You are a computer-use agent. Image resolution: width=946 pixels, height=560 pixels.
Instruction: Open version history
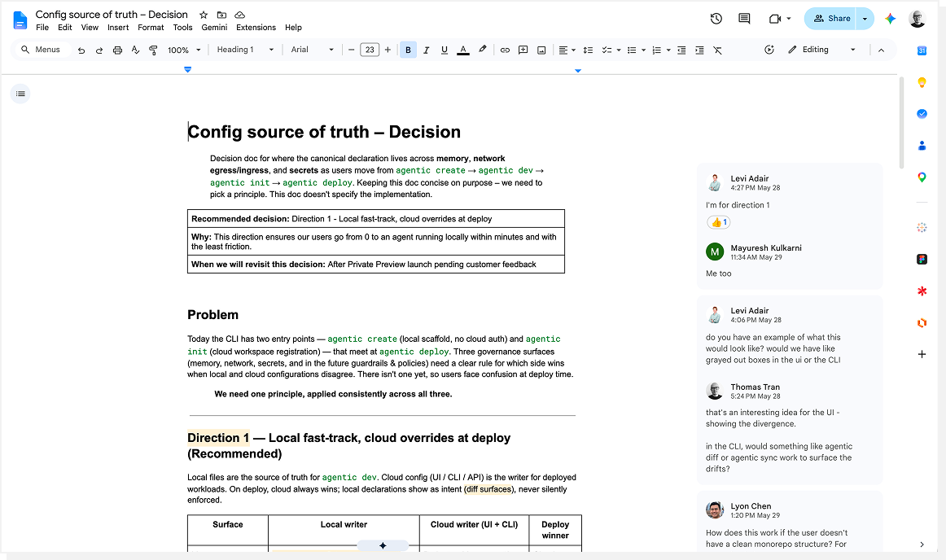716,19
